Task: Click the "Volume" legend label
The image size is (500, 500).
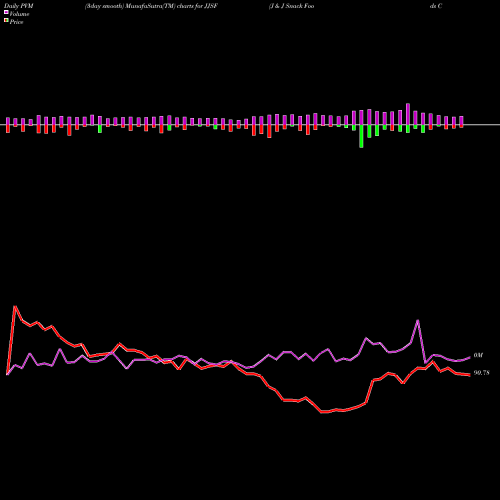Action: point(19,14)
